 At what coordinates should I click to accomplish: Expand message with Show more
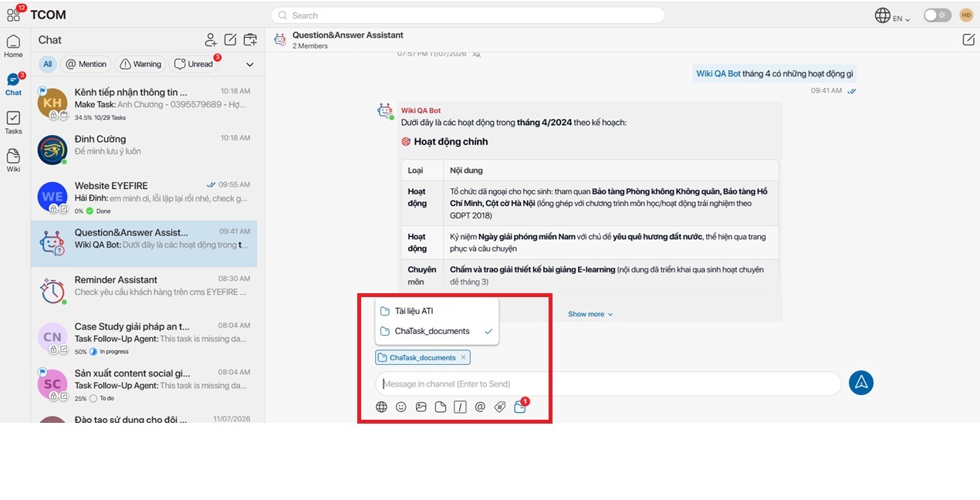pyautogui.click(x=590, y=314)
